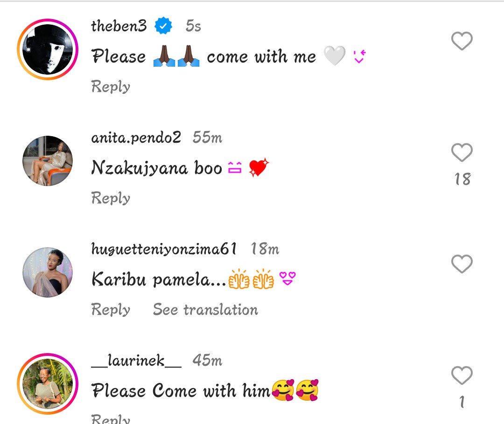Reply to __laurinek__'s comment

[111, 418]
